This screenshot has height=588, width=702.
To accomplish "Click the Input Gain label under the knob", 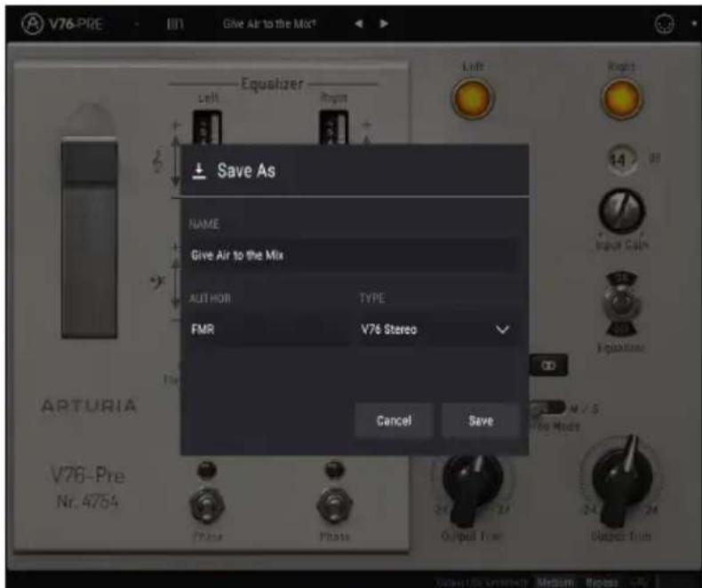I will (622, 245).
